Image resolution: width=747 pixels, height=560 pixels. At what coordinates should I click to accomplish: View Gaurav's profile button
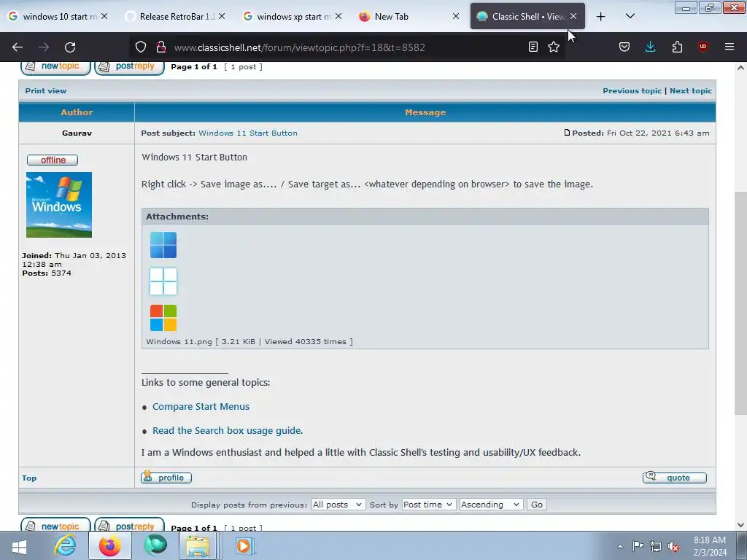[166, 477]
